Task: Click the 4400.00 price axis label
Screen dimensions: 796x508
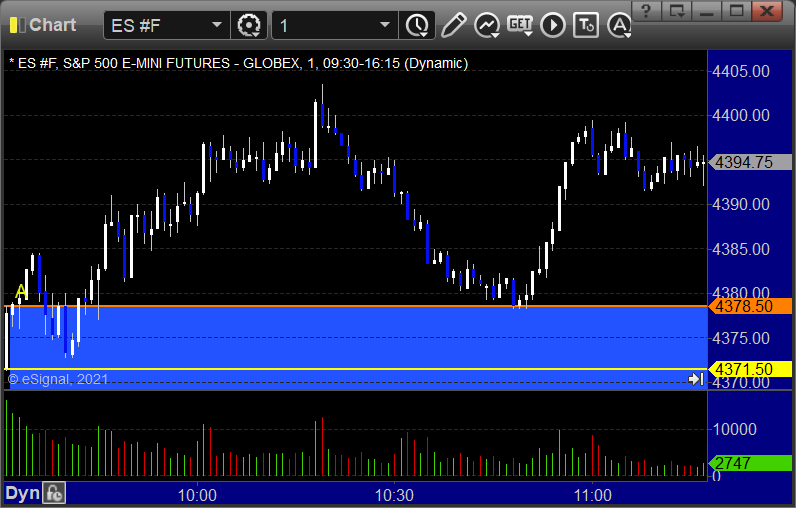Action: pos(741,115)
